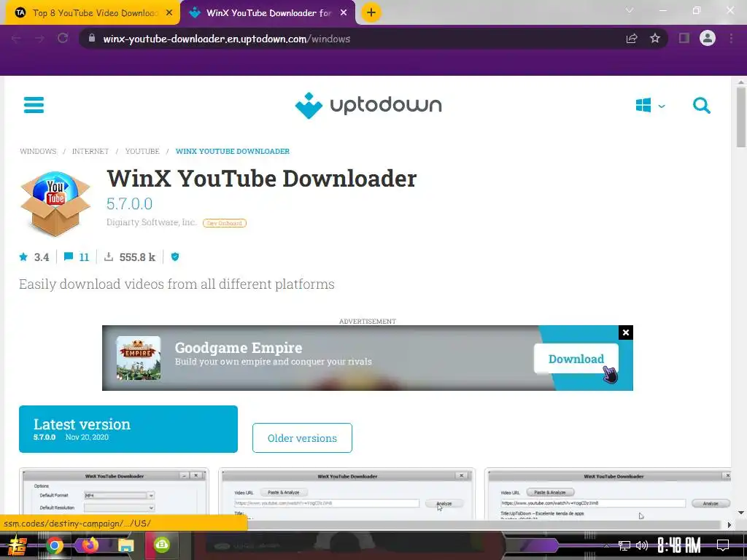The image size is (747, 560).
Task: Click the 555.8 k downloads icon
Action: point(109,257)
